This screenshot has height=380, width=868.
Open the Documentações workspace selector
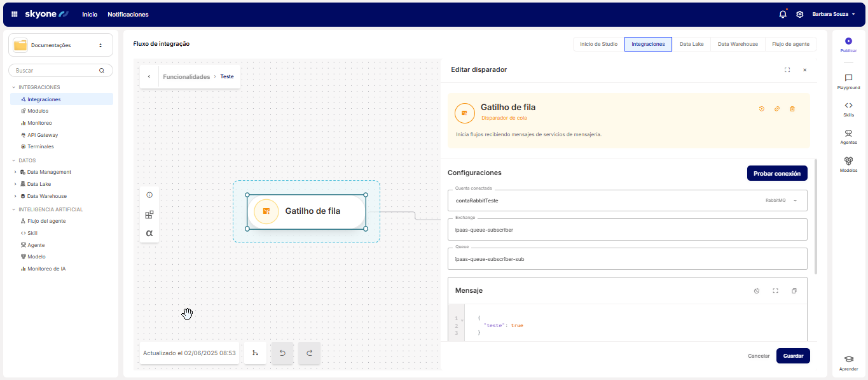(60, 45)
